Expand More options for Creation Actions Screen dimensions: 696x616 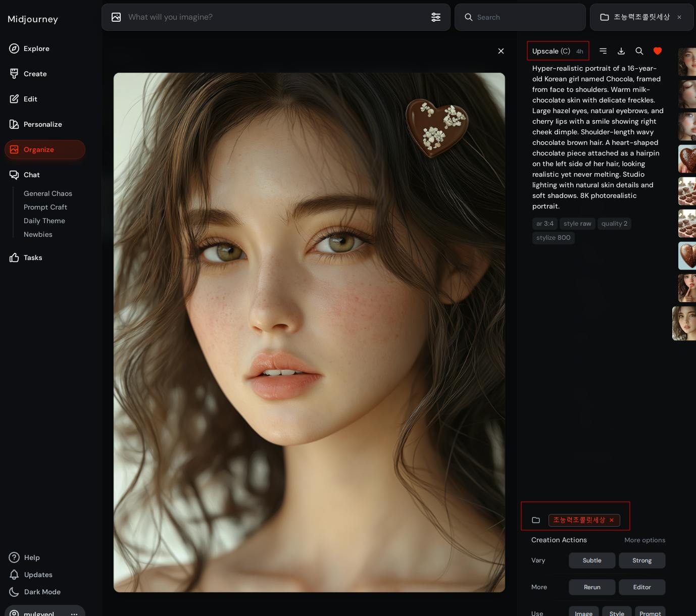point(644,540)
